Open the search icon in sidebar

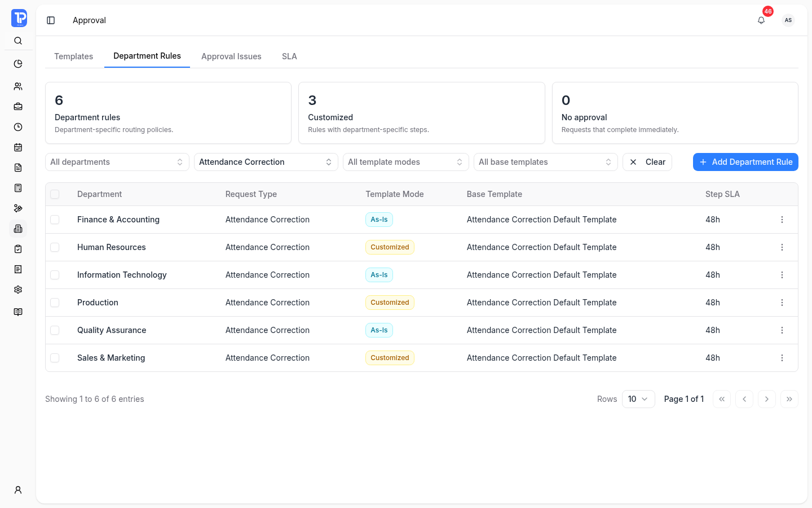(18, 41)
